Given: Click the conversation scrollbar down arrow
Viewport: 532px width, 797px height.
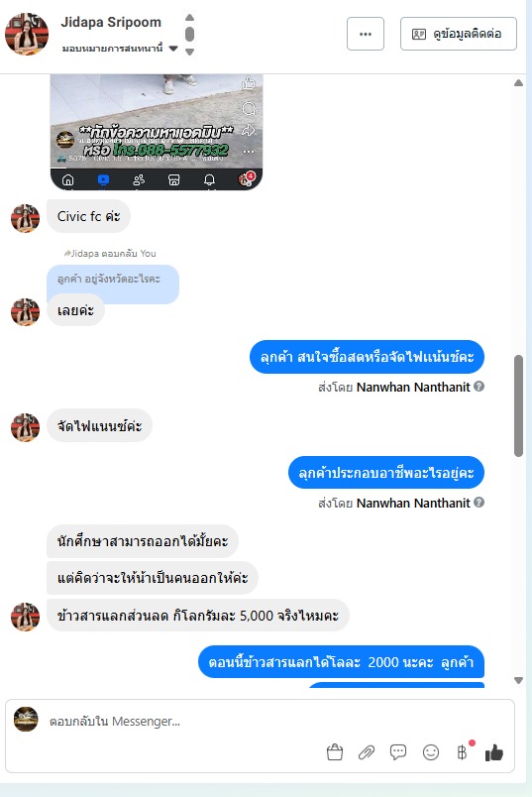Looking at the screenshot, I should tap(518, 680).
